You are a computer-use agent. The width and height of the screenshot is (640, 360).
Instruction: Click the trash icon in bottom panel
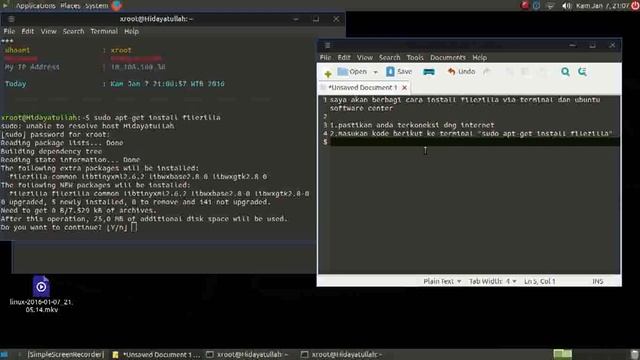coord(634,354)
